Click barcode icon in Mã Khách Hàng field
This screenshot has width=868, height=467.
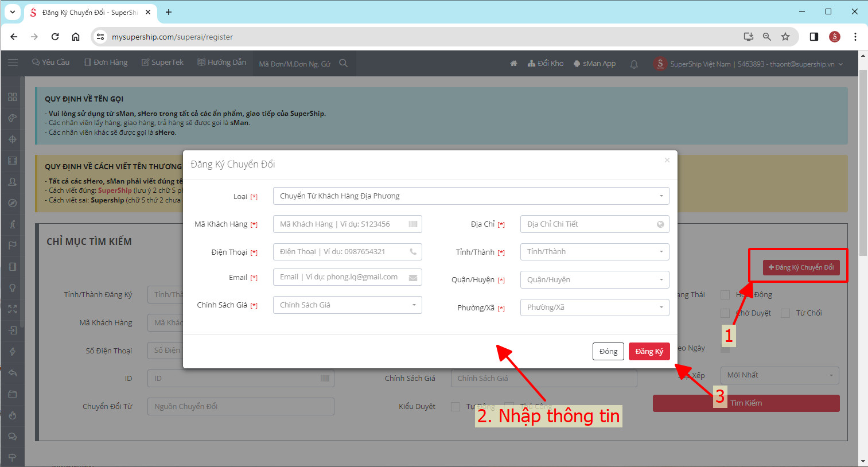pos(413,224)
